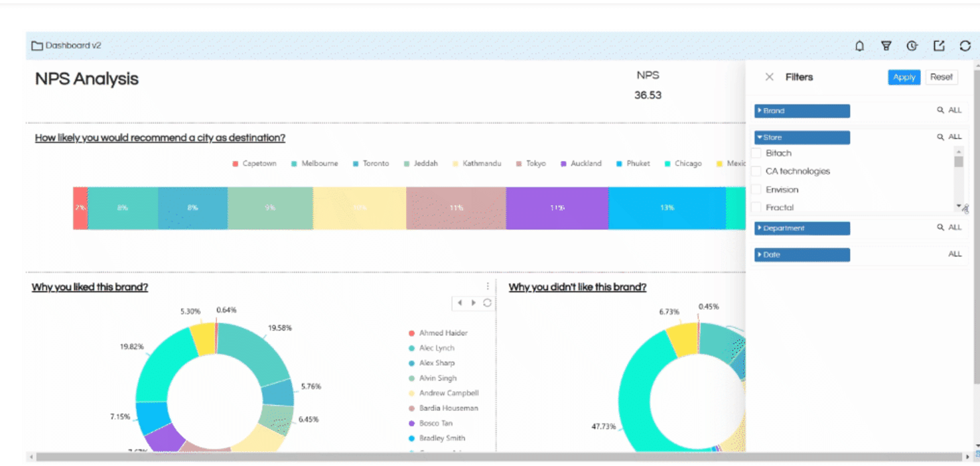Screen dimensions: 980x466
Task: Expand the Brand filter section
Action: click(x=802, y=111)
